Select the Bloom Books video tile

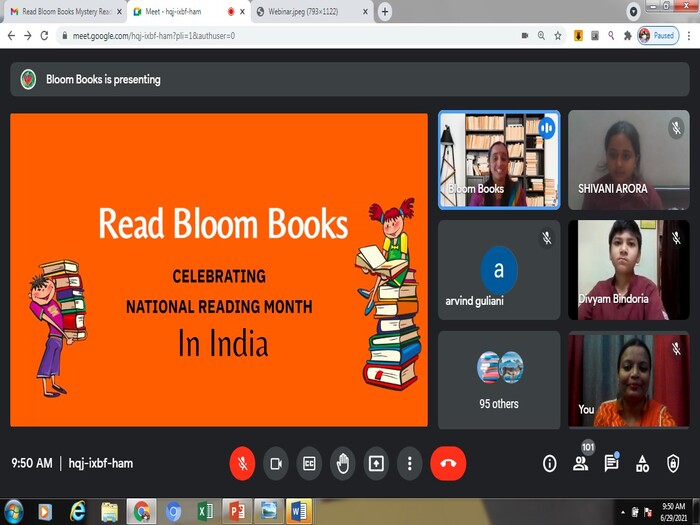(499, 160)
